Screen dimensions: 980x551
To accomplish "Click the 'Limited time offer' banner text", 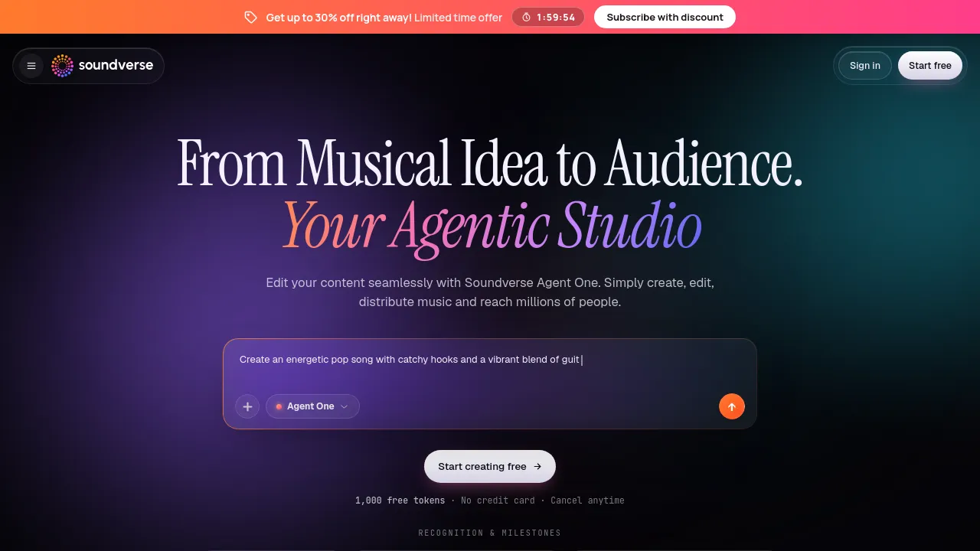I will [x=459, y=17].
